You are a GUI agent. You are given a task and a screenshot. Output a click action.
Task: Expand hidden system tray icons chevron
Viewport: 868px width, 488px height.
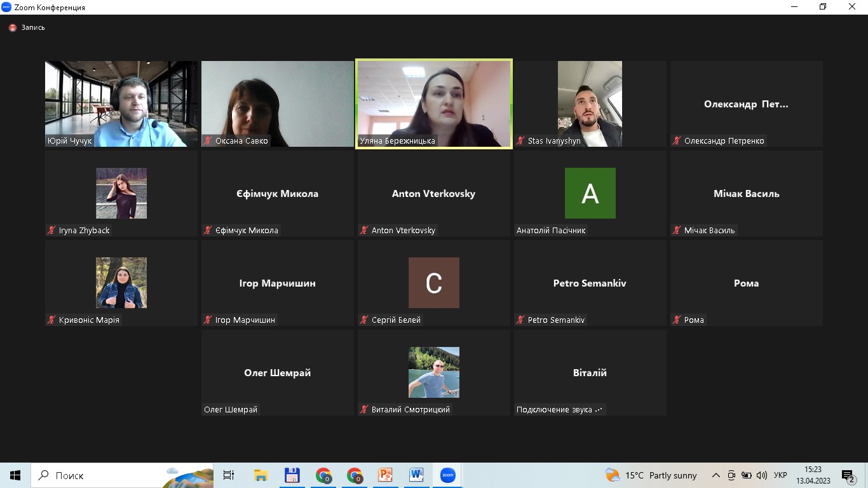715,475
